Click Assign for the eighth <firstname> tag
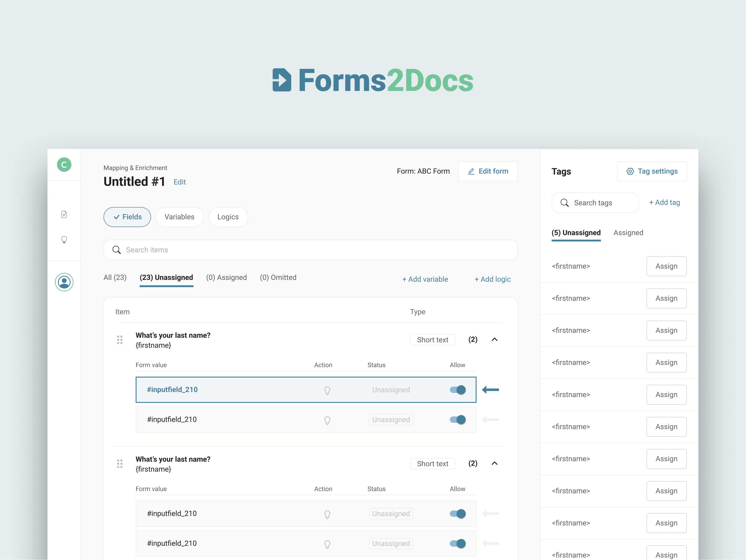Viewport: 746px width, 560px height. (666, 491)
